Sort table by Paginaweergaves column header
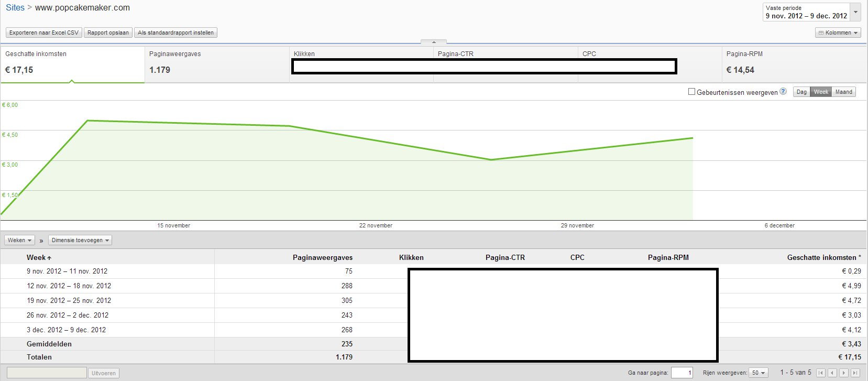The height and width of the screenshot is (381, 868). [323, 257]
